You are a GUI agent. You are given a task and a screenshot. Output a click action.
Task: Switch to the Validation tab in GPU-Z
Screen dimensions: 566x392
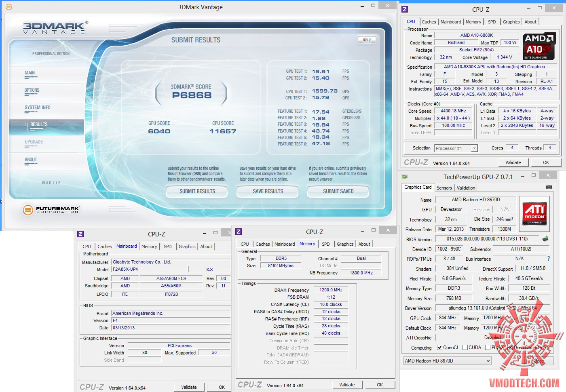pyautogui.click(x=466, y=188)
